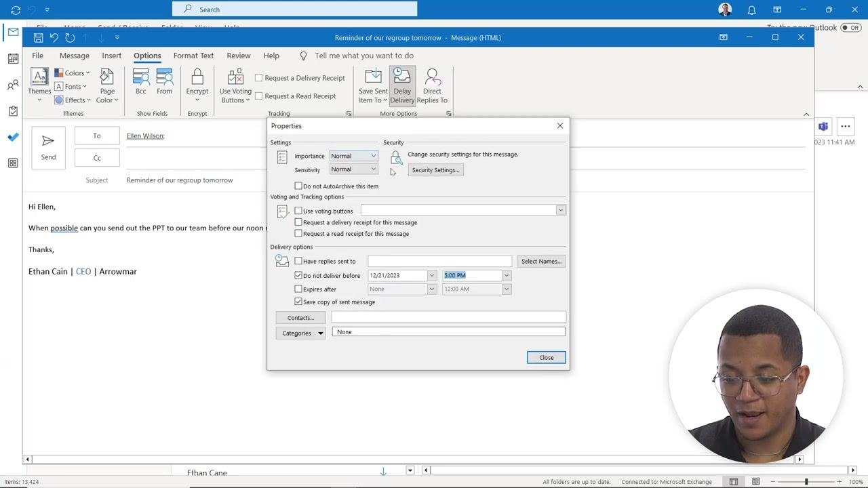Click the Security Settings button
The image size is (868, 488).
(435, 170)
